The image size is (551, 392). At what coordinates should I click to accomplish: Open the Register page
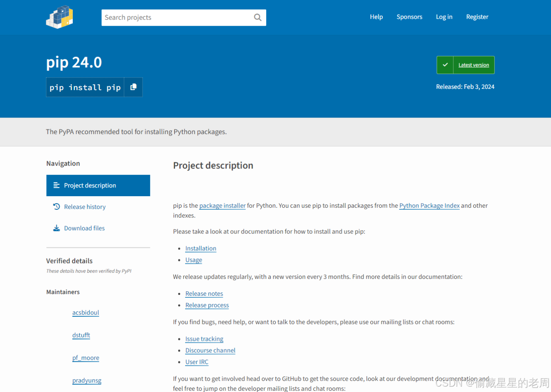pyautogui.click(x=477, y=17)
